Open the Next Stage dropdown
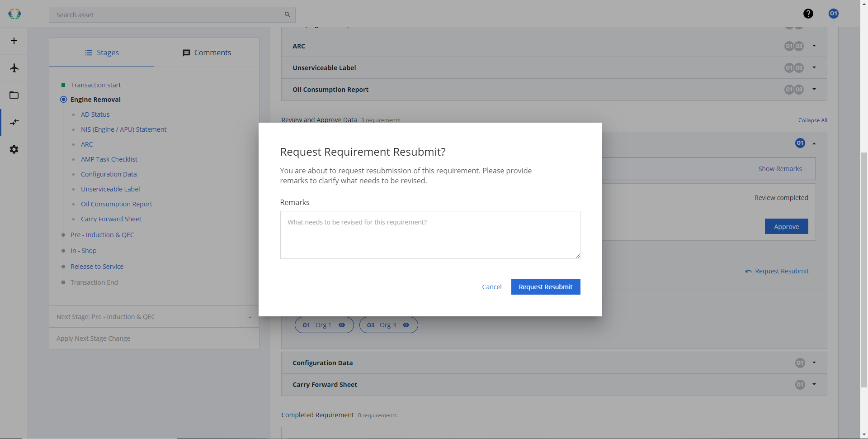The width and height of the screenshot is (868, 439). (154, 317)
